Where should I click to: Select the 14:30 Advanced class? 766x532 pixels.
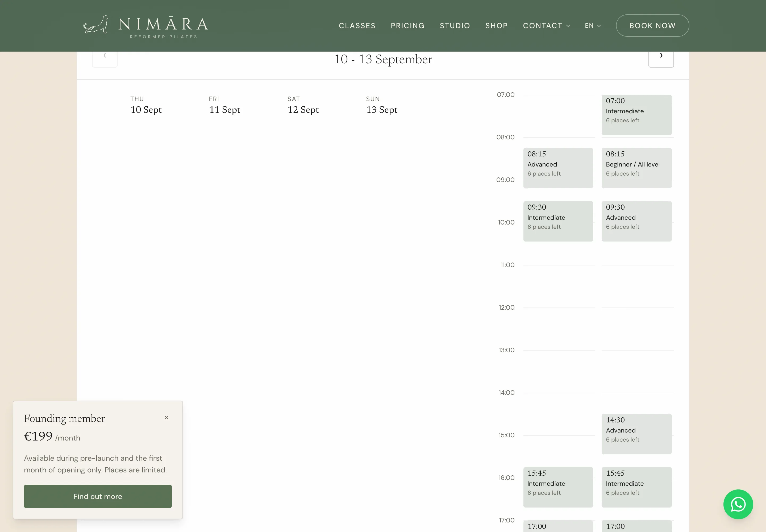(636, 434)
